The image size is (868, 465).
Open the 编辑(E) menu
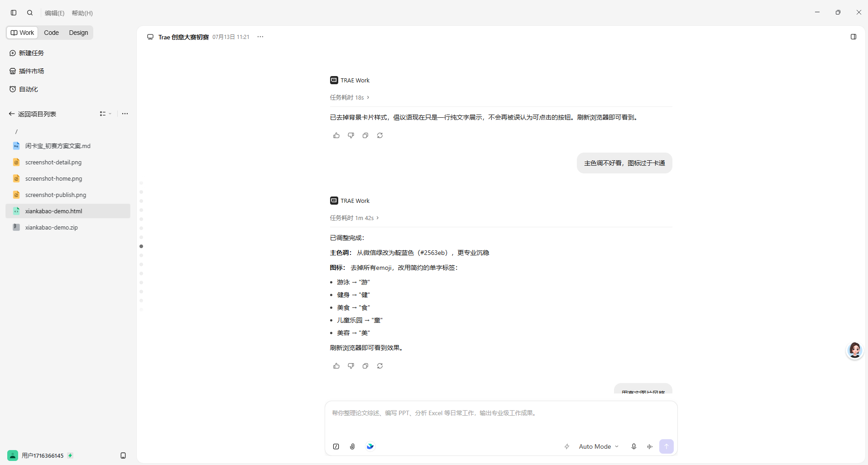54,13
